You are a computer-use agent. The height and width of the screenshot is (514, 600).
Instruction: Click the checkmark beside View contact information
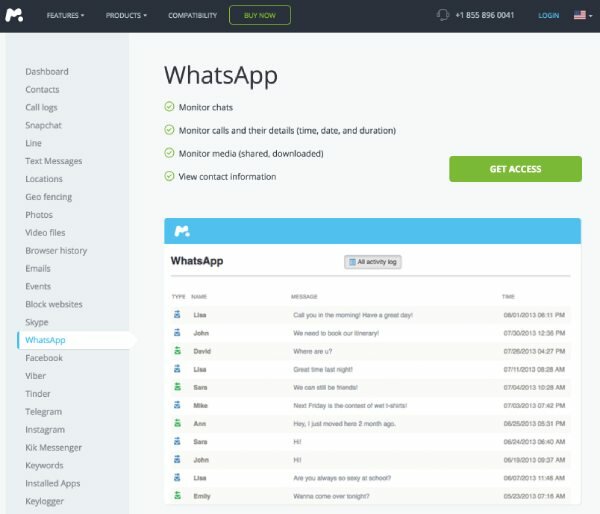(169, 176)
